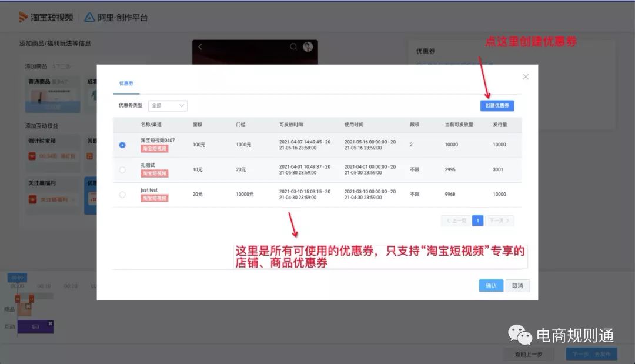The image size is (635, 364).
Task: Click the 发行量 column header
Action: pos(500,125)
